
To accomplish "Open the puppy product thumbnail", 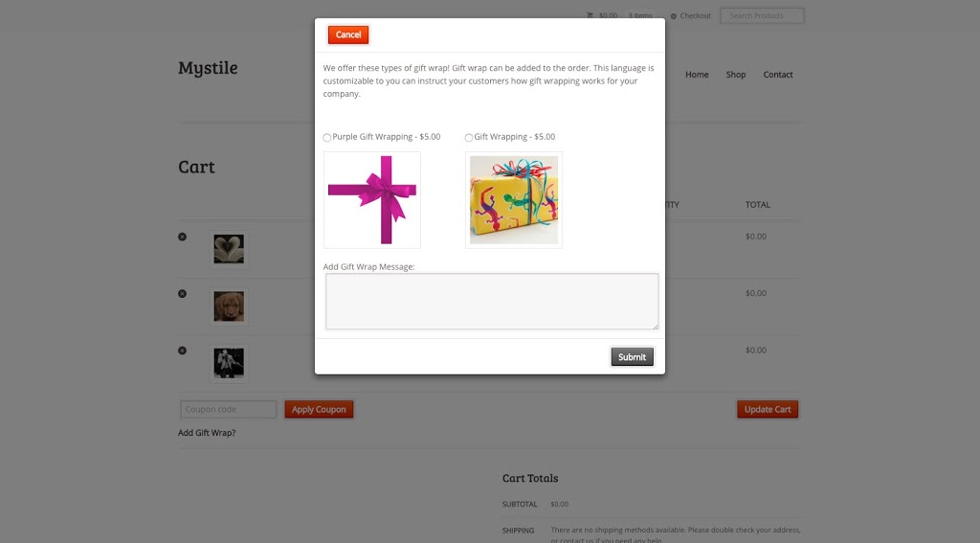I will 229,305.
